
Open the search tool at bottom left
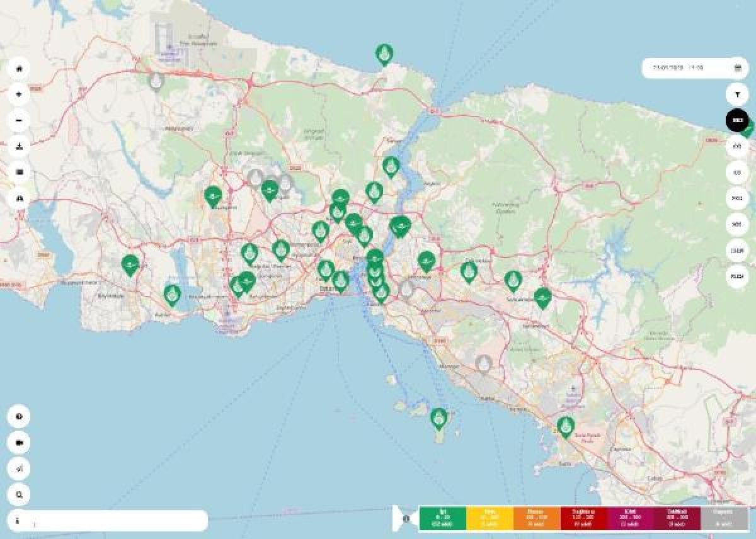[x=19, y=496]
